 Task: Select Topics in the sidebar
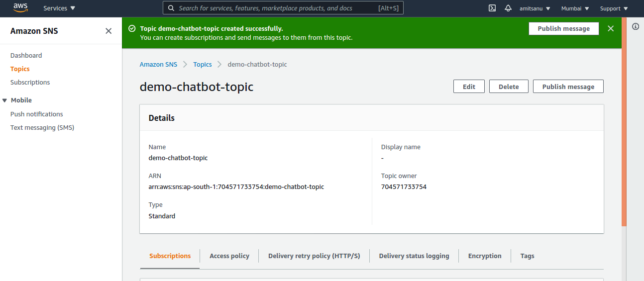click(20, 69)
